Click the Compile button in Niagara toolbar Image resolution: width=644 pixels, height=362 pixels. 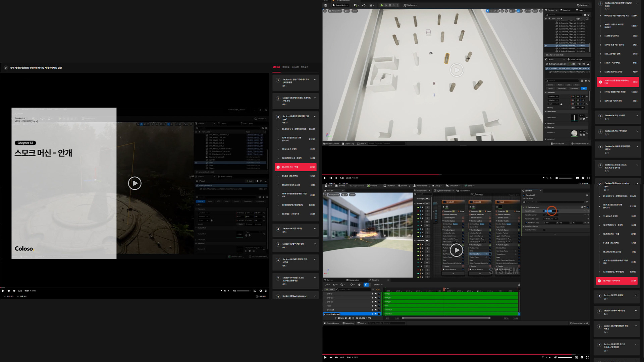click(372, 186)
